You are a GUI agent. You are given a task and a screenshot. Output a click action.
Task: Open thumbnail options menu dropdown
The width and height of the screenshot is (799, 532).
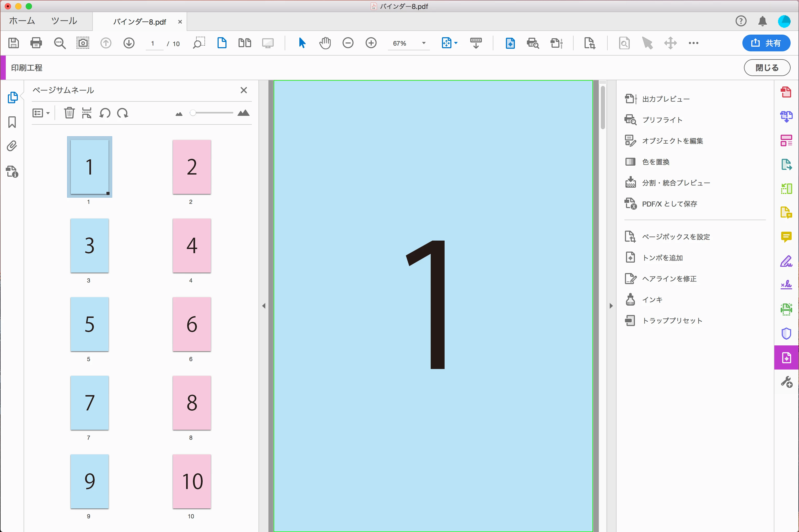[41, 113]
